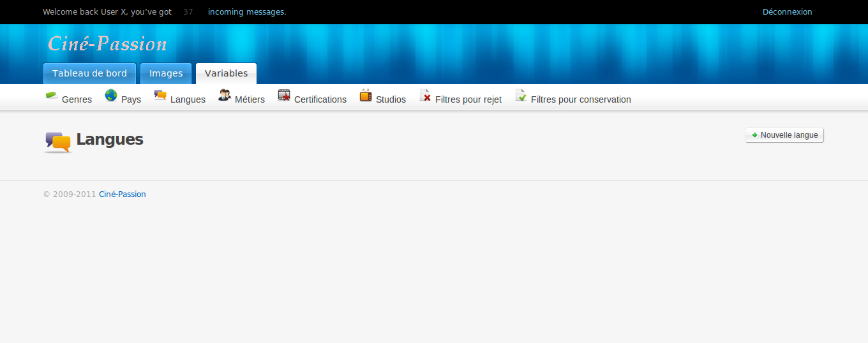Click the © 2009-2011 copyright text
The image size is (868, 343).
pos(70,194)
